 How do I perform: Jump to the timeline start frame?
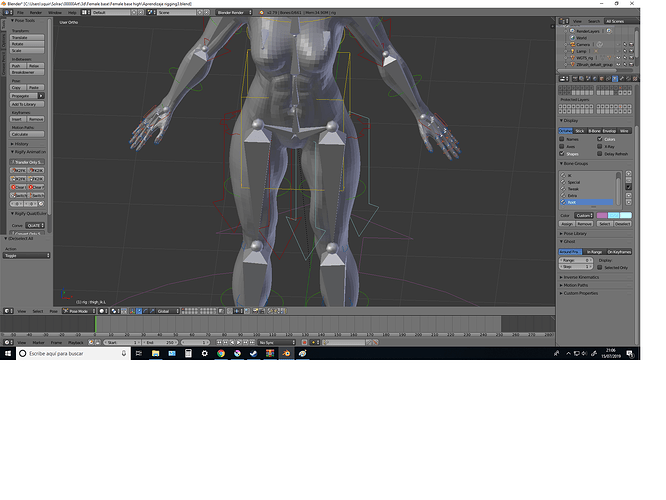[x=219, y=342]
